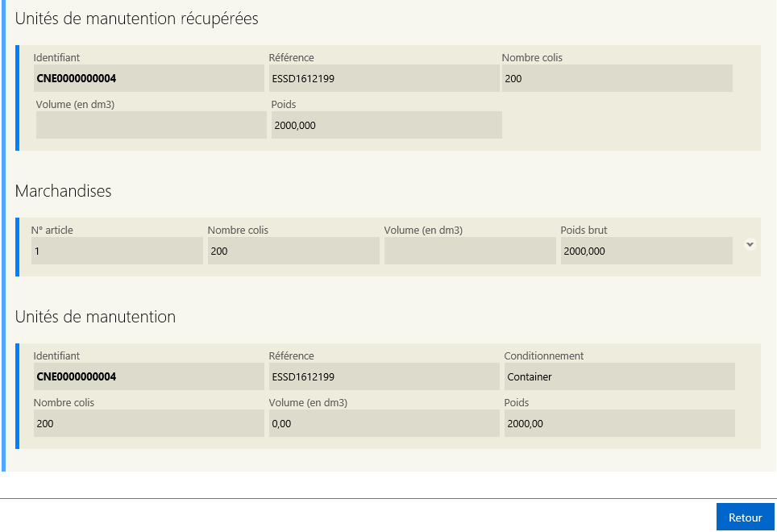Click the Unités de manutention récupérées heading
Viewport: 777px width, 532px height.
pyautogui.click(x=137, y=19)
